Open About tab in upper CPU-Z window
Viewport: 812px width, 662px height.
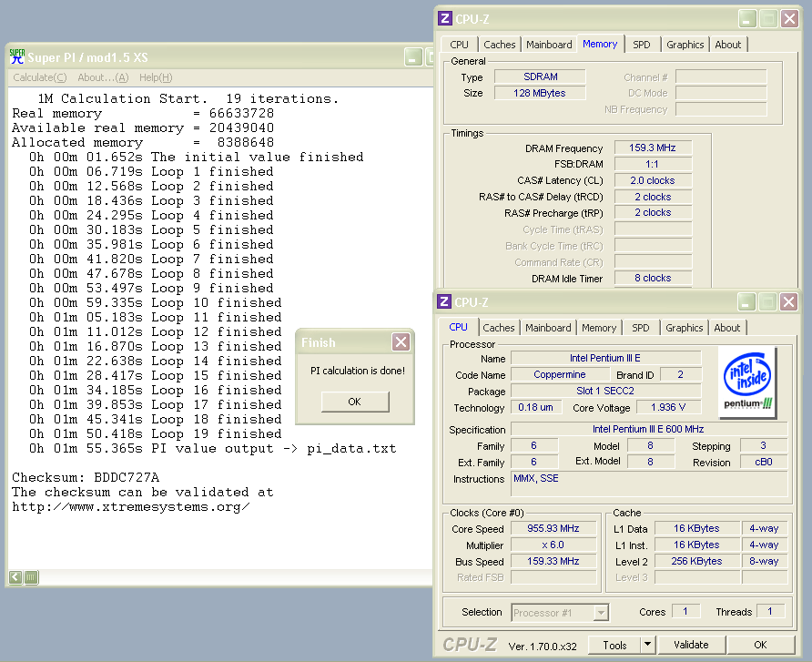(x=727, y=45)
